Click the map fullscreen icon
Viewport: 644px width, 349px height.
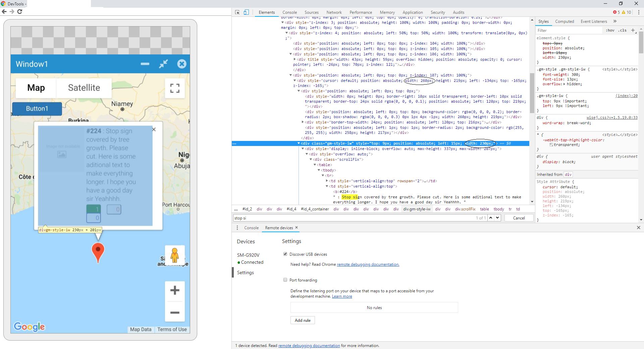[175, 88]
